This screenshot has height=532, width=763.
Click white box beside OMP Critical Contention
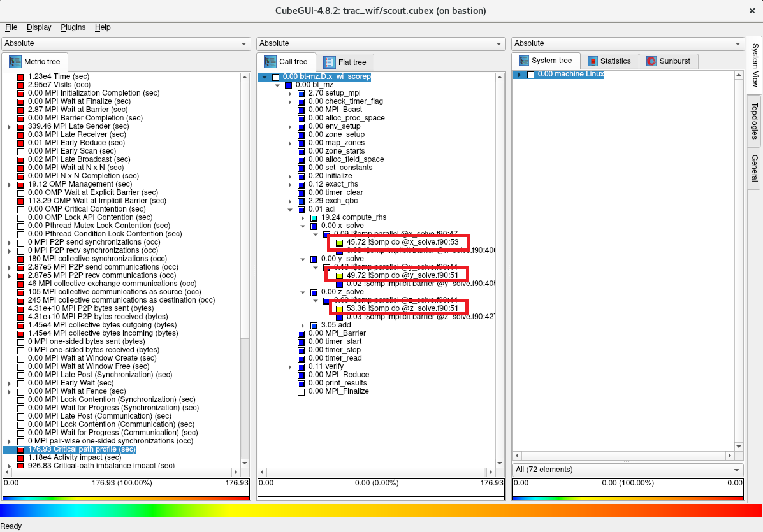click(21, 210)
